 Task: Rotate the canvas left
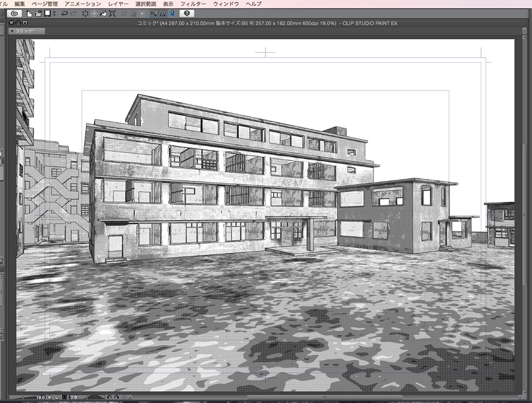pyautogui.click(x=109, y=397)
